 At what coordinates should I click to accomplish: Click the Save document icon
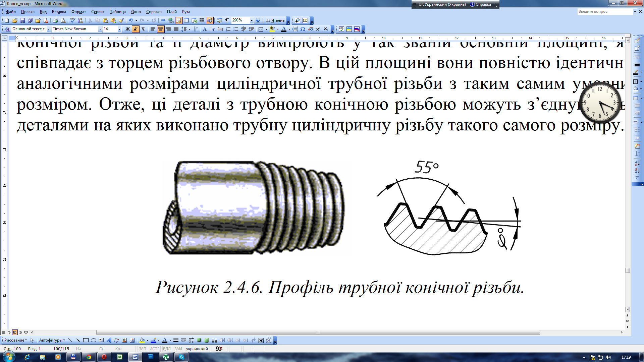(x=22, y=20)
